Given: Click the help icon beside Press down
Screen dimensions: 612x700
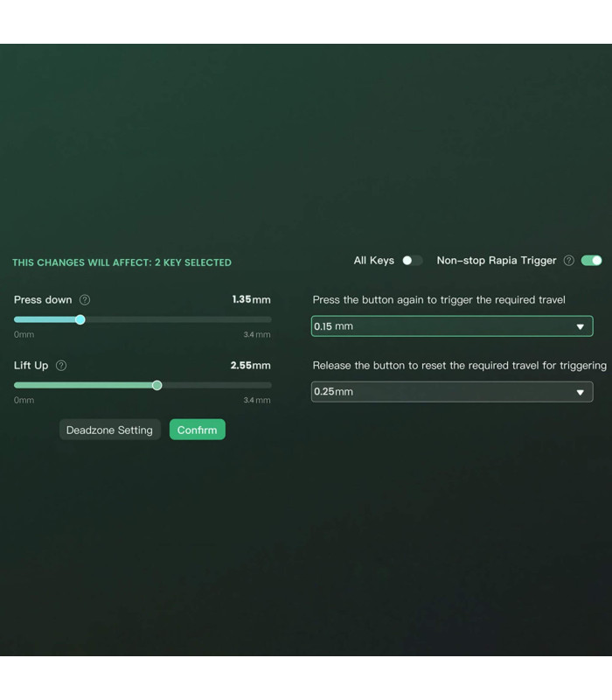Looking at the screenshot, I should [85, 300].
